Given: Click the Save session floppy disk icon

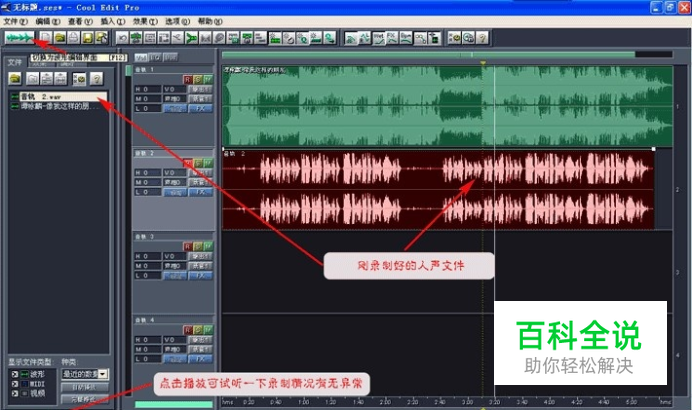Looking at the screenshot, I should click(87, 38).
